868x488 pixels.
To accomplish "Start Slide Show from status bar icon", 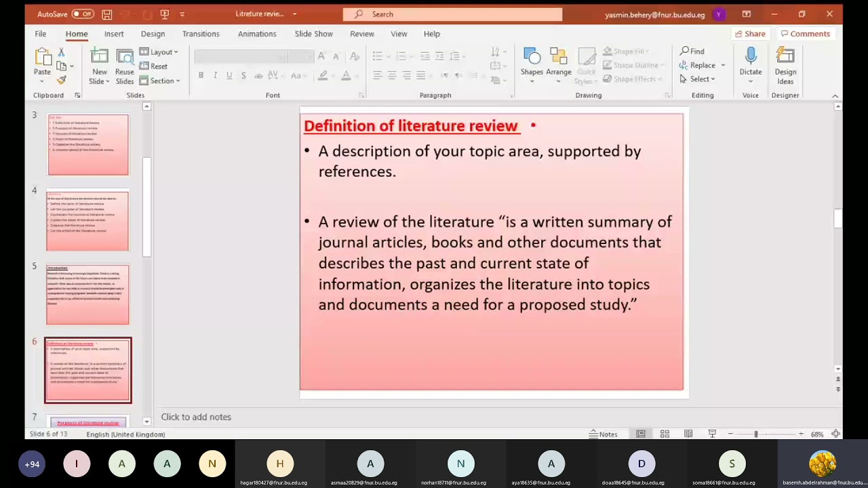I will click(x=712, y=434).
